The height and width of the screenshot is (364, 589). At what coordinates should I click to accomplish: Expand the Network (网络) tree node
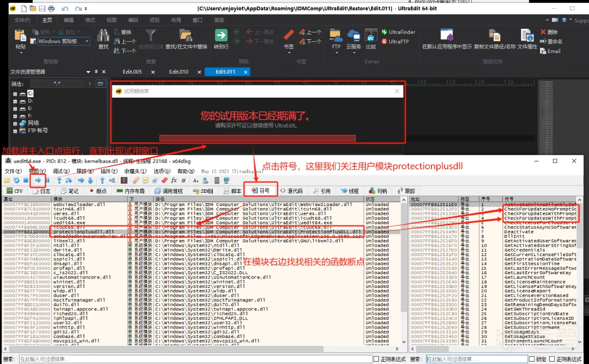point(15,123)
